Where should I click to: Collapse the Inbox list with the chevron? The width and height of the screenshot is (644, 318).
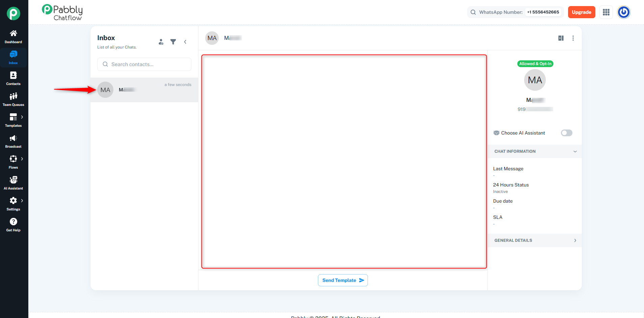point(185,42)
